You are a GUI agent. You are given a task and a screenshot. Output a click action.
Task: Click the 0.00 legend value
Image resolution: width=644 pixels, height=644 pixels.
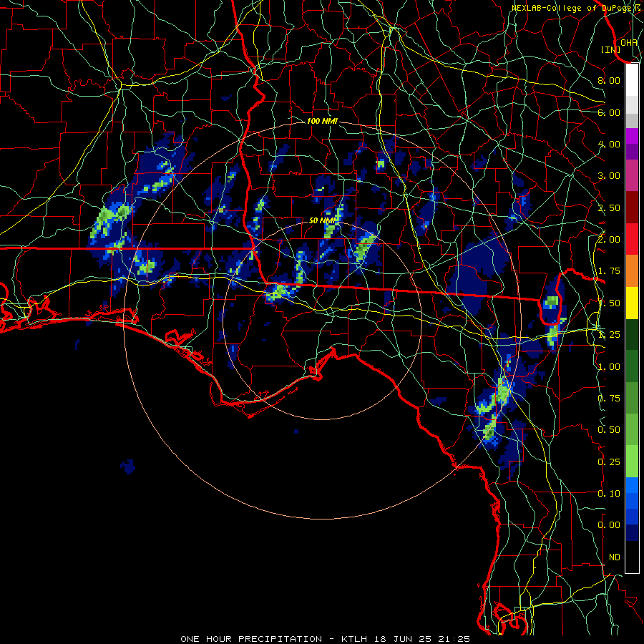pos(609,525)
